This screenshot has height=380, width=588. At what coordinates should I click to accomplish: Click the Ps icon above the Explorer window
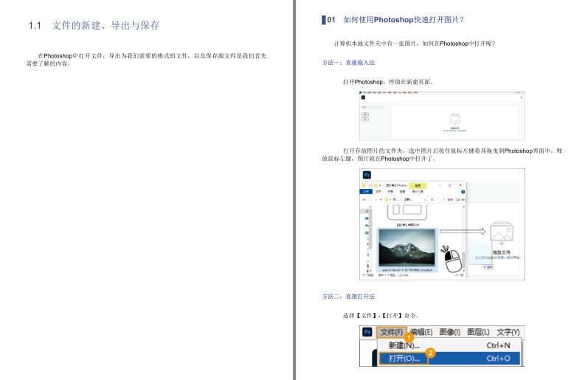367,175
